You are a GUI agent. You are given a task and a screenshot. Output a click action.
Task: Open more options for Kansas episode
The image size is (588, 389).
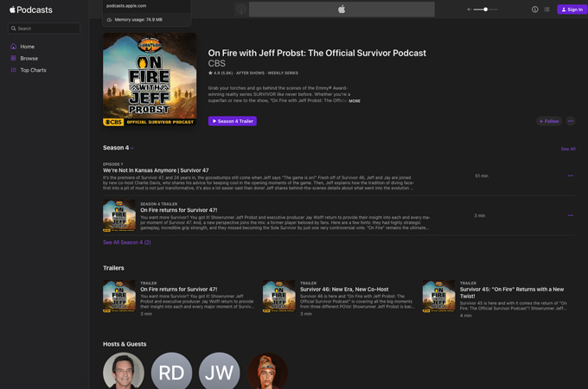tap(571, 175)
